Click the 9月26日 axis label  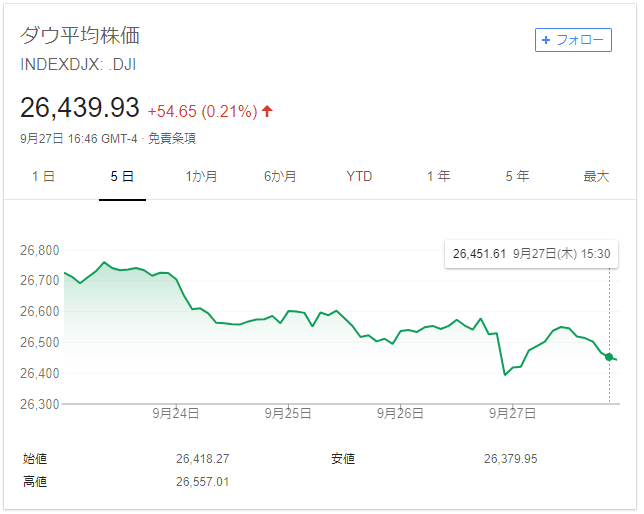coord(400,412)
